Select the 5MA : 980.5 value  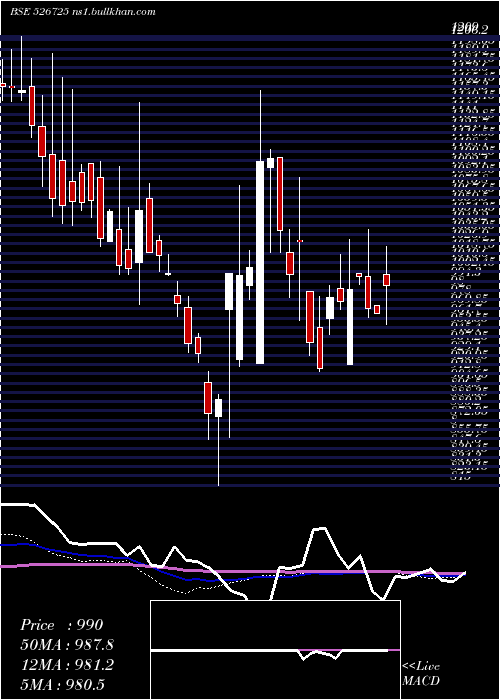tap(65, 685)
